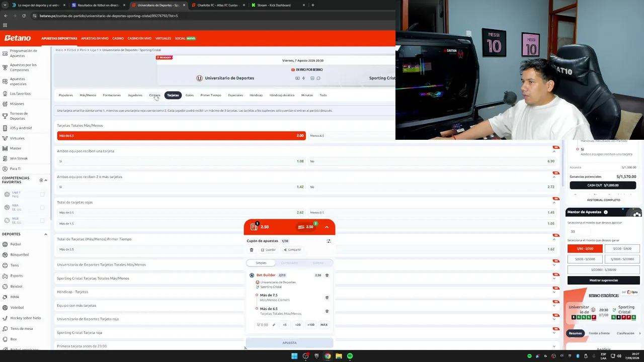Click the Betano logo
This screenshot has height=362, width=644.
18,38
